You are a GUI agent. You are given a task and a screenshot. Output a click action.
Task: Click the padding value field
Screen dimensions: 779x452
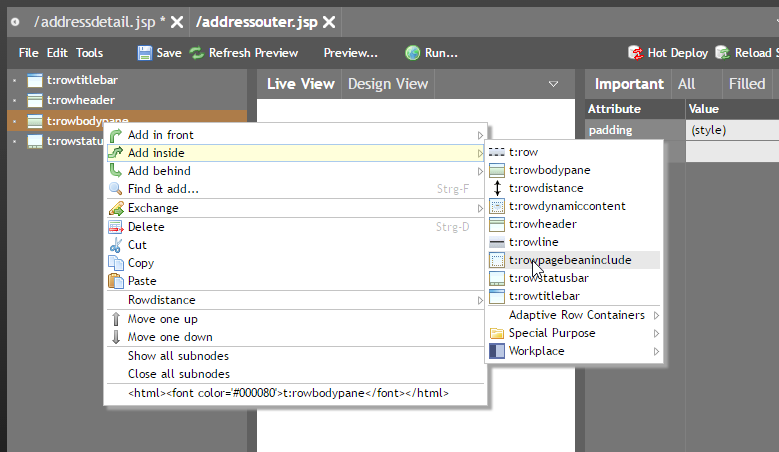click(730, 130)
